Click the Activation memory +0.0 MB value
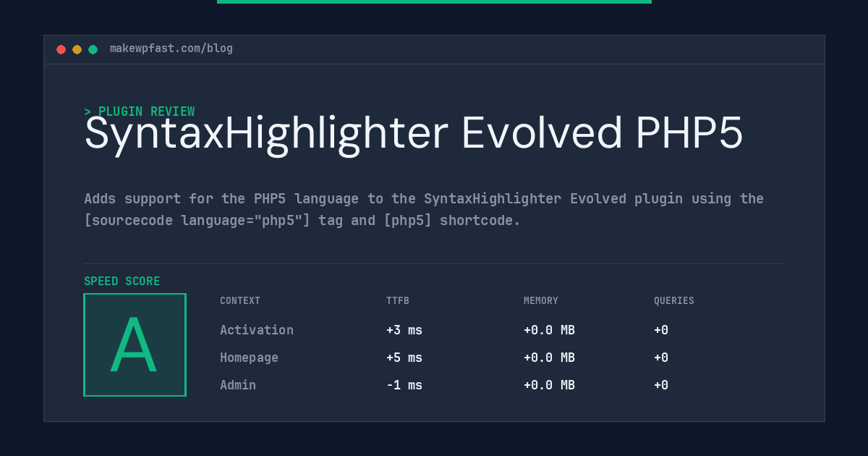 tap(549, 330)
